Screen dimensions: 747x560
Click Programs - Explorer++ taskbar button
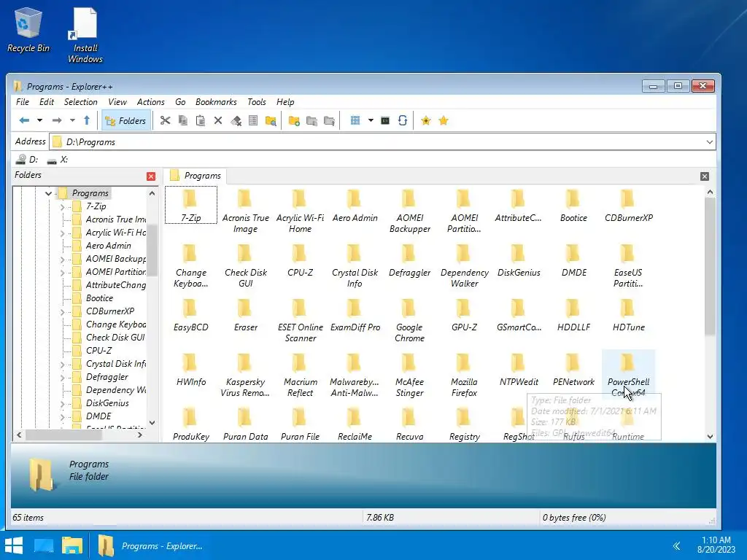pos(152,545)
